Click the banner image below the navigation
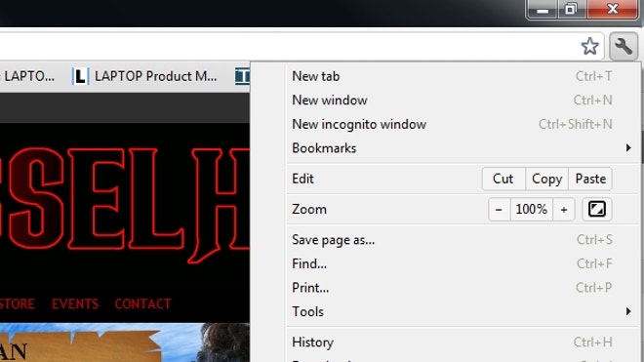This screenshot has width=644, height=362. 125,342
